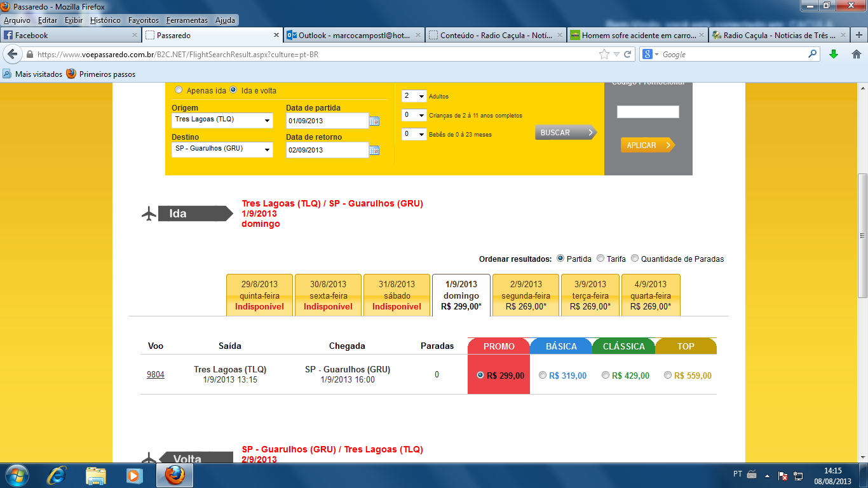The image size is (868, 488).
Task: Expand the show hidden tray icons arrow
Action: 768,475
